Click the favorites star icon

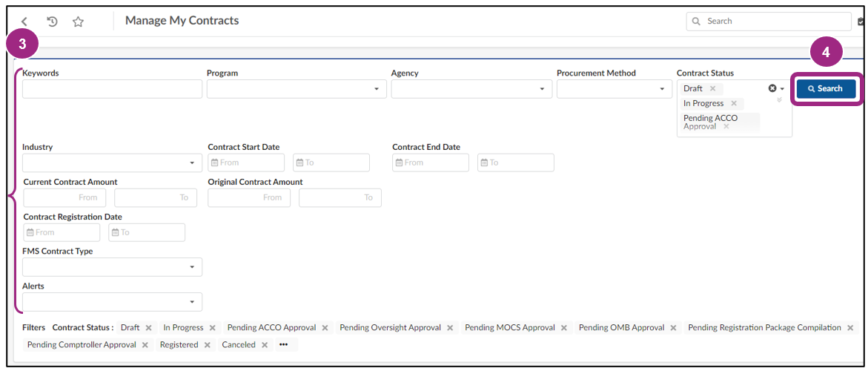pos(78,22)
